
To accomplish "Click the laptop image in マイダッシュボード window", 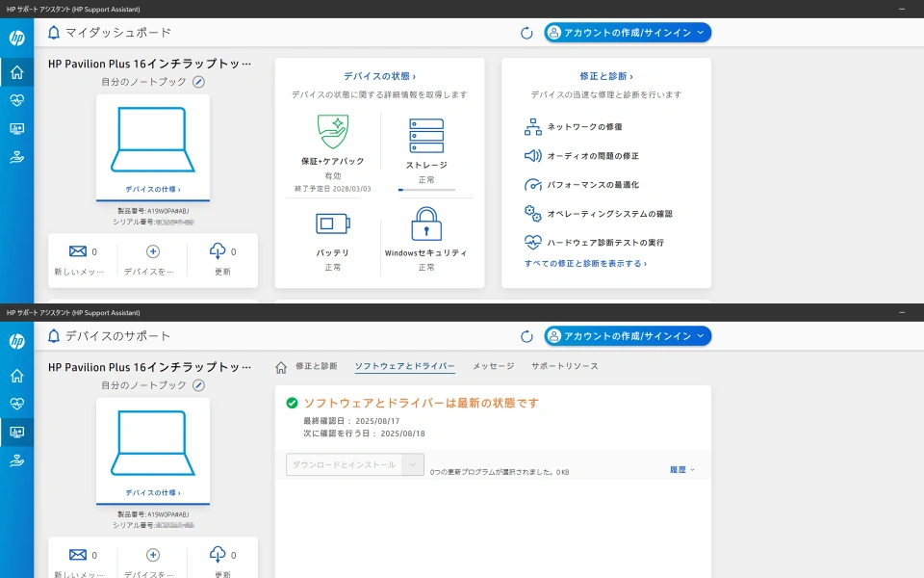I will 153,140.
